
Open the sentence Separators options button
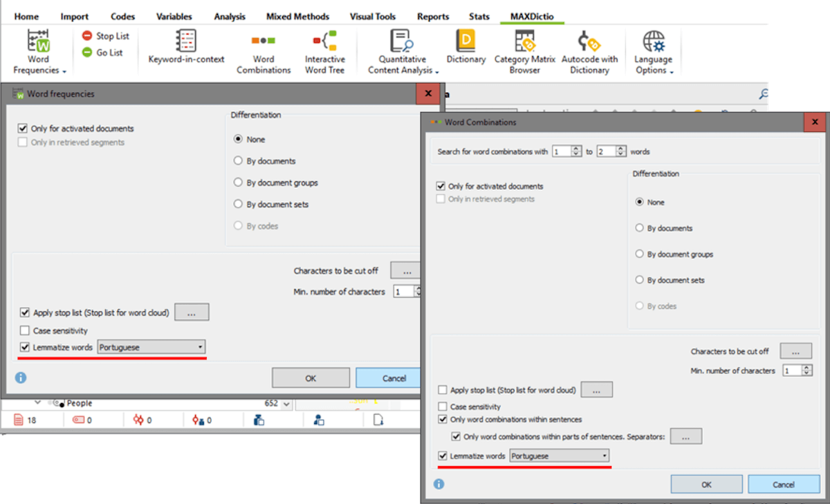pyautogui.click(x=686, y=436)
